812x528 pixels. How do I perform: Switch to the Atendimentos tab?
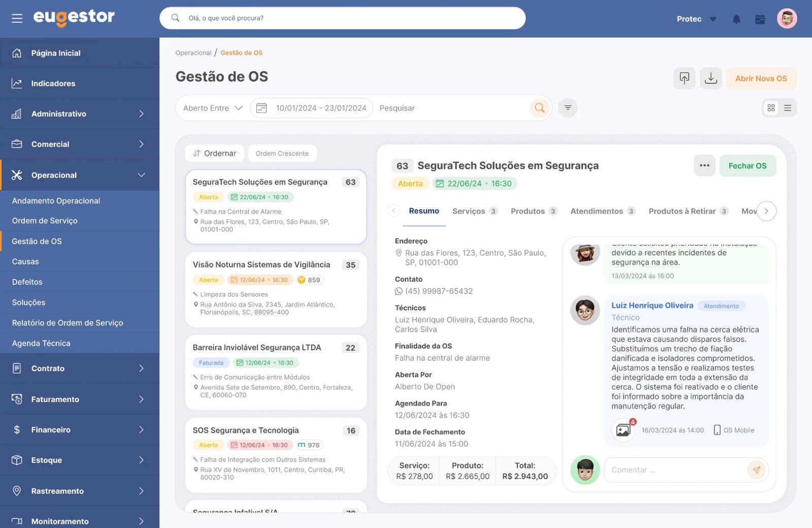coord(603,211)
